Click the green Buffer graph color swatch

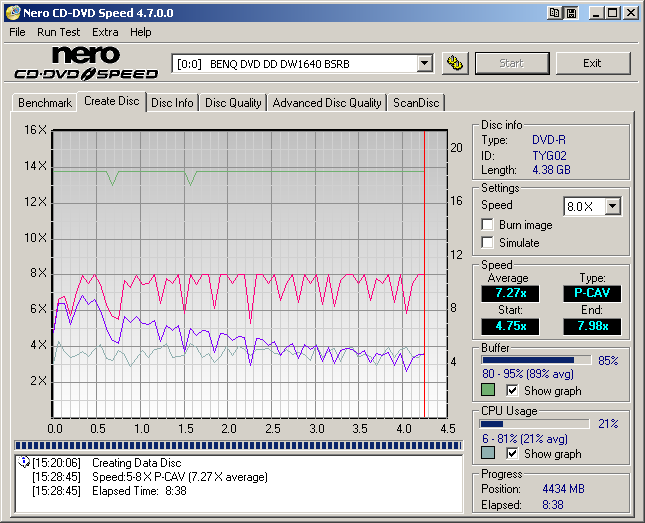click(488, 390)
